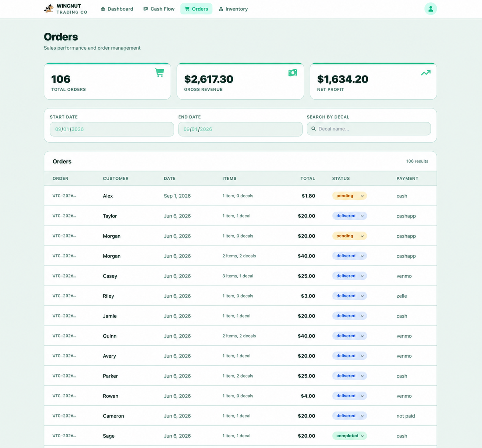The image size is (482, 448).
Task: Click customer name Quinn
Action: [x=110, y=336]
